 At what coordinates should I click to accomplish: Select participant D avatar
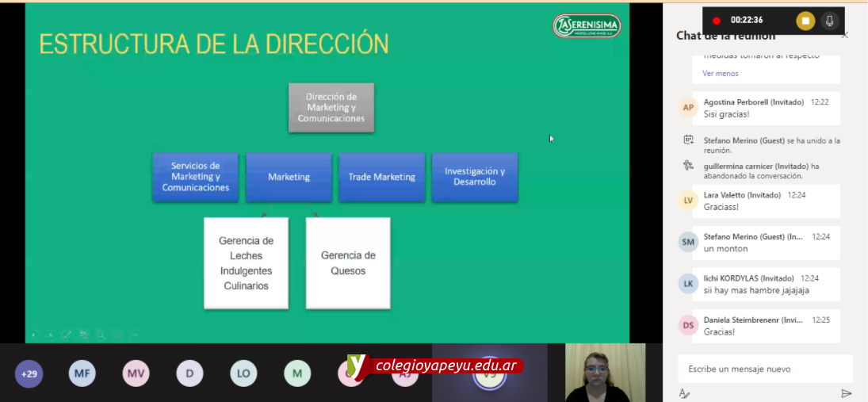coord(189,373)
